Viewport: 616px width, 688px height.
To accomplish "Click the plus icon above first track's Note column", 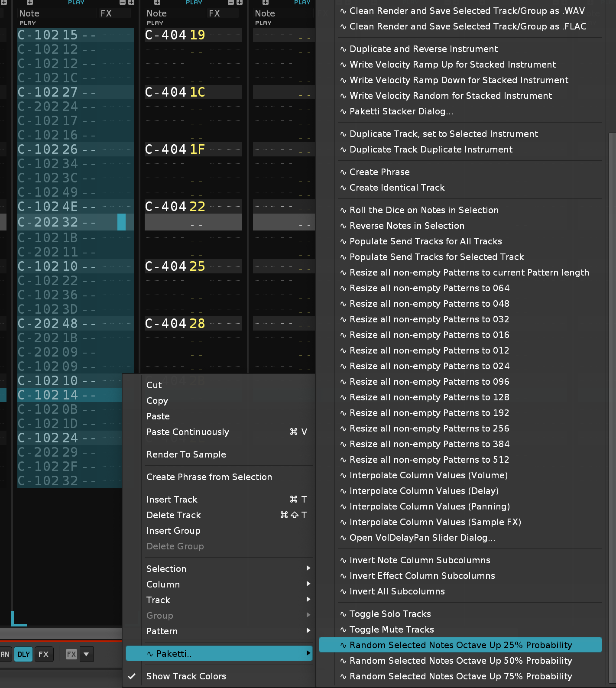I will 30,3.
